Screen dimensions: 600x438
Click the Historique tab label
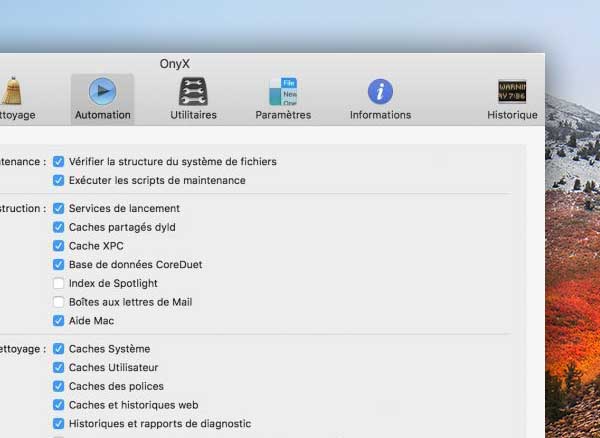pos(512,115)
